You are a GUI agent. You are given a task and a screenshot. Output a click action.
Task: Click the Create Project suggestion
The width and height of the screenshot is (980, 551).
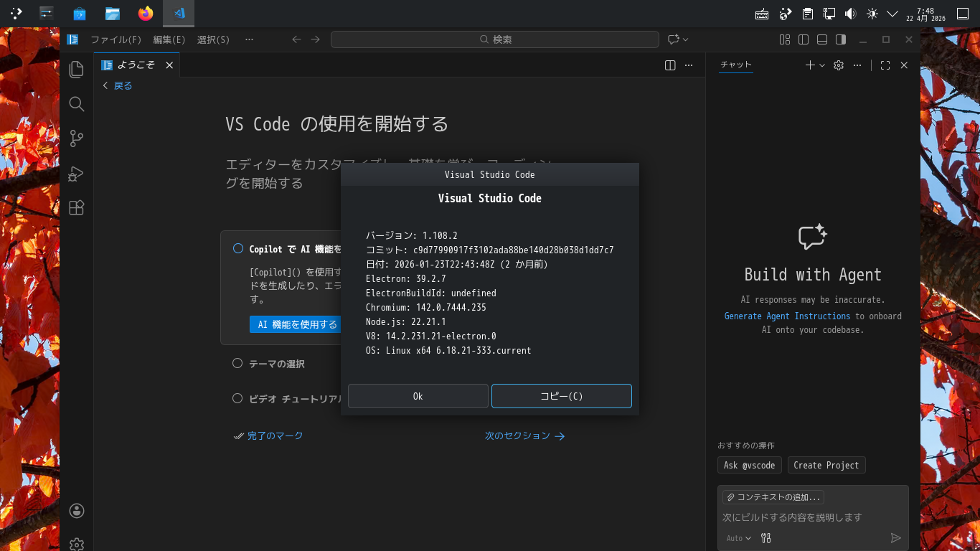pyautogui.click(x=826, y=465)
